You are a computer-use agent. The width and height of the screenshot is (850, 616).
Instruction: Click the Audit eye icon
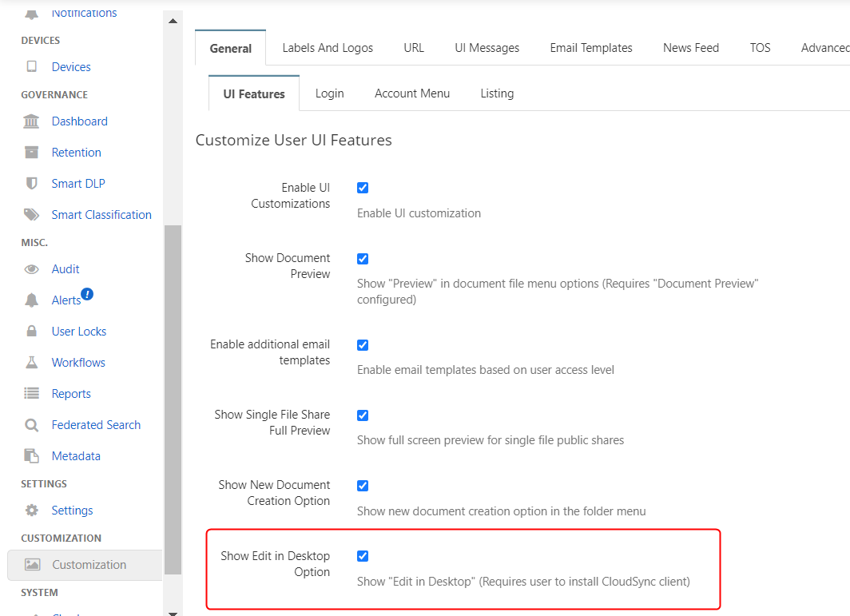(x=32, y=269)
